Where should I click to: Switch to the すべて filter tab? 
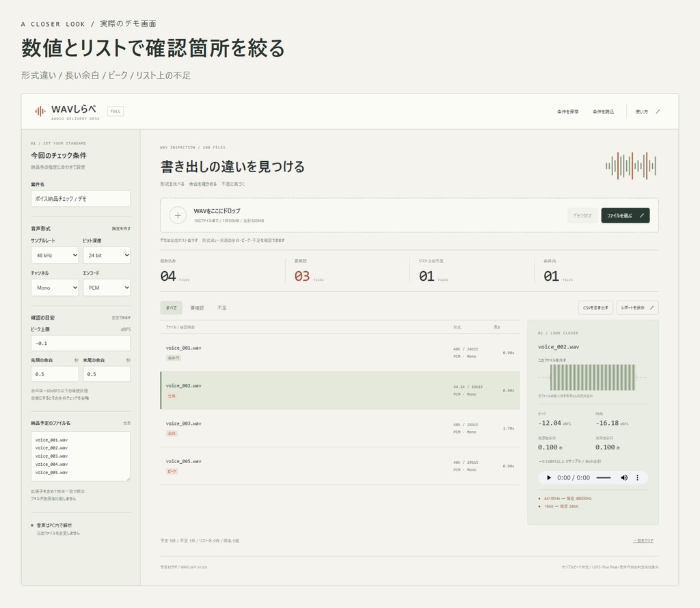coord(172,308)
